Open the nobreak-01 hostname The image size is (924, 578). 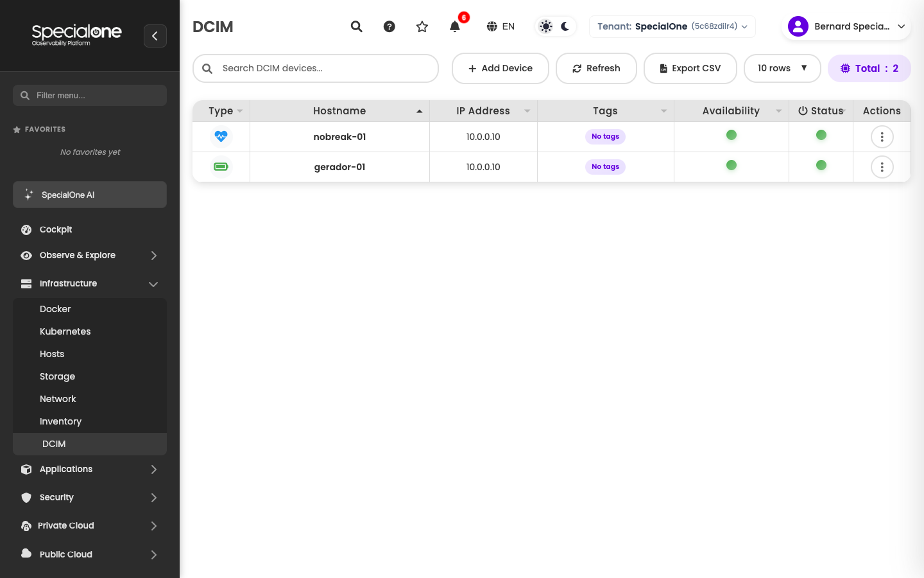point(339,137)
